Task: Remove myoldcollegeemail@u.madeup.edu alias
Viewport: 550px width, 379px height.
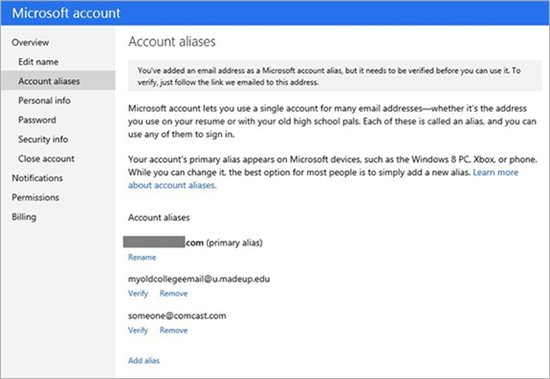Action: [x=174, y=293]
